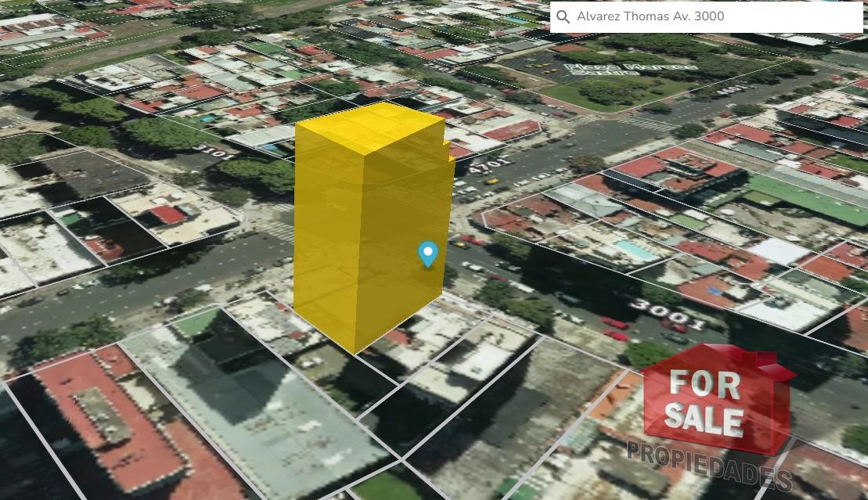This screenshot has width=868, height=500.
Task: Select the yellow 3D building's roof
Action: [x=369, y=128]
